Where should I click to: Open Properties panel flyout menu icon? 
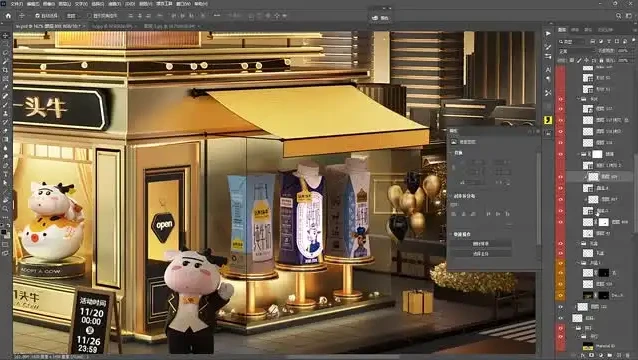tap(537, 131)
